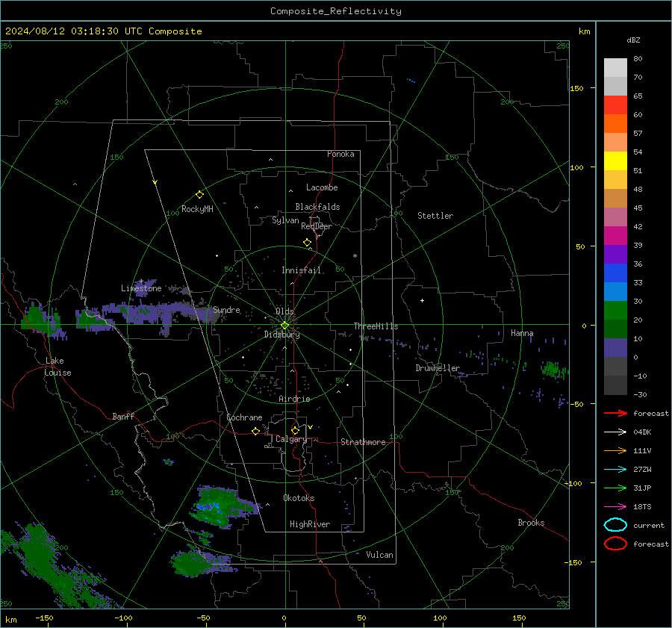Click the Banff label
Image resolution: width=672 pixels, height=628 pixels.
point(123,417)
